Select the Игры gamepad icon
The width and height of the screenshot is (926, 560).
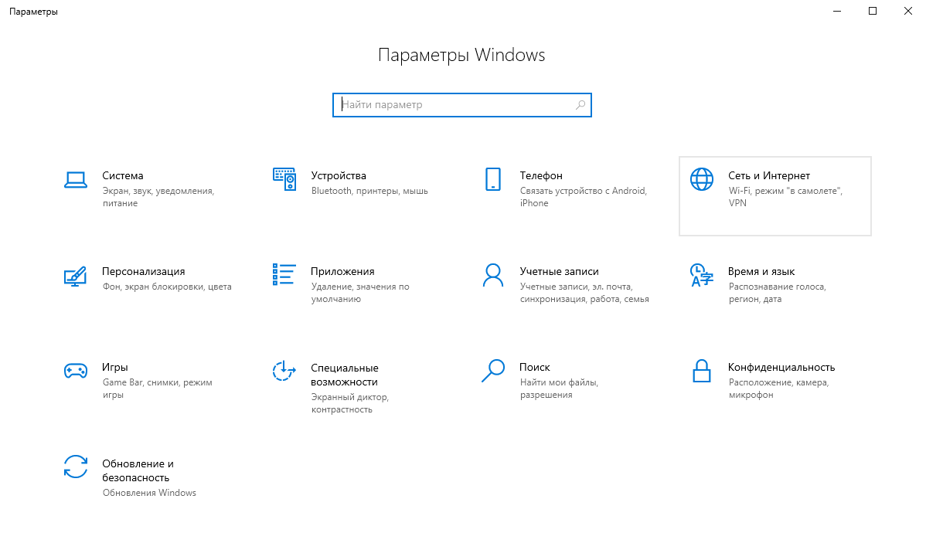coord(75,371)
